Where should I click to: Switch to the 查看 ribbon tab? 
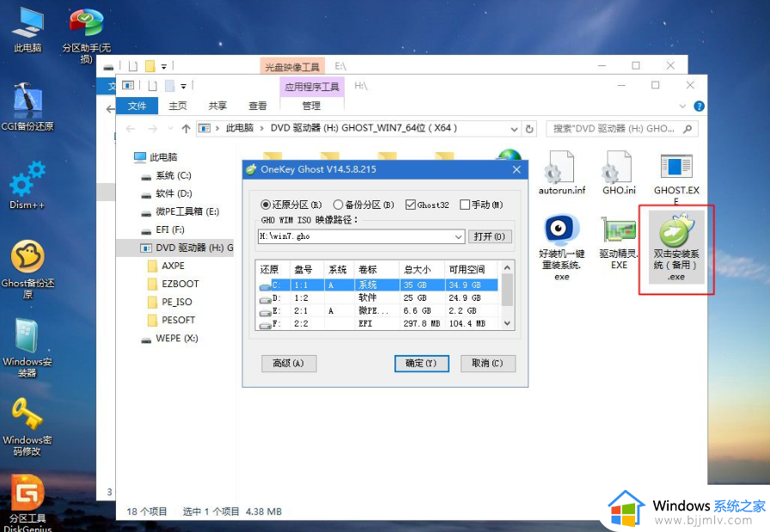click(x=257, y=106)
